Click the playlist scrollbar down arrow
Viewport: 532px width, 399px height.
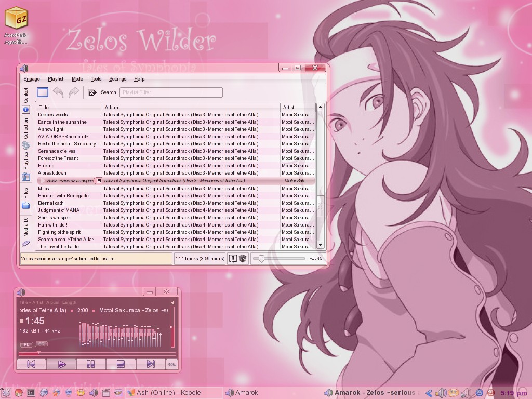pos(320,245)
